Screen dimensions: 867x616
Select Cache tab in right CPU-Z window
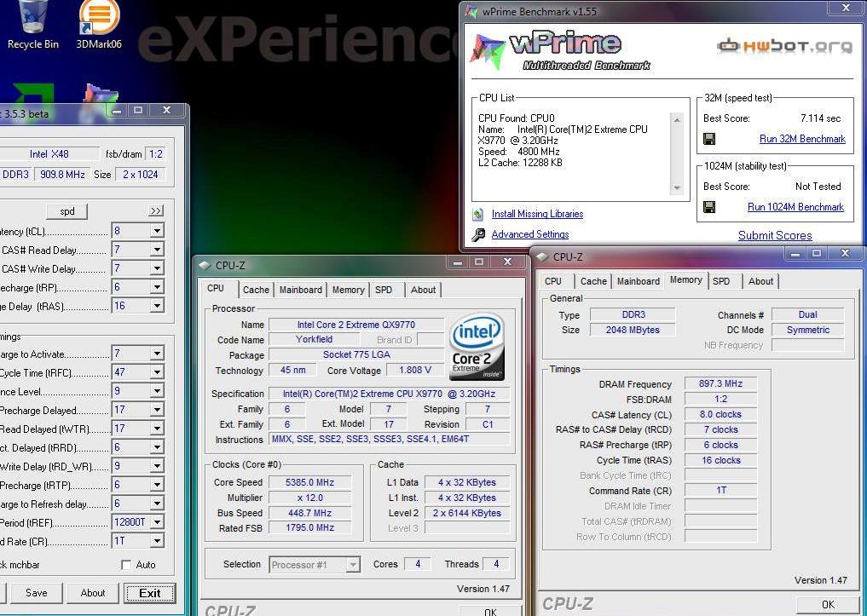point(593,280)
